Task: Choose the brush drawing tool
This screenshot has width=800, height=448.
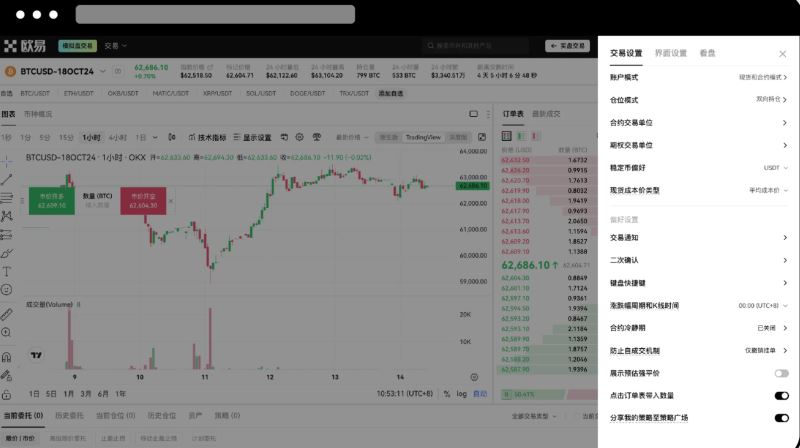Action: click(7, 253)
